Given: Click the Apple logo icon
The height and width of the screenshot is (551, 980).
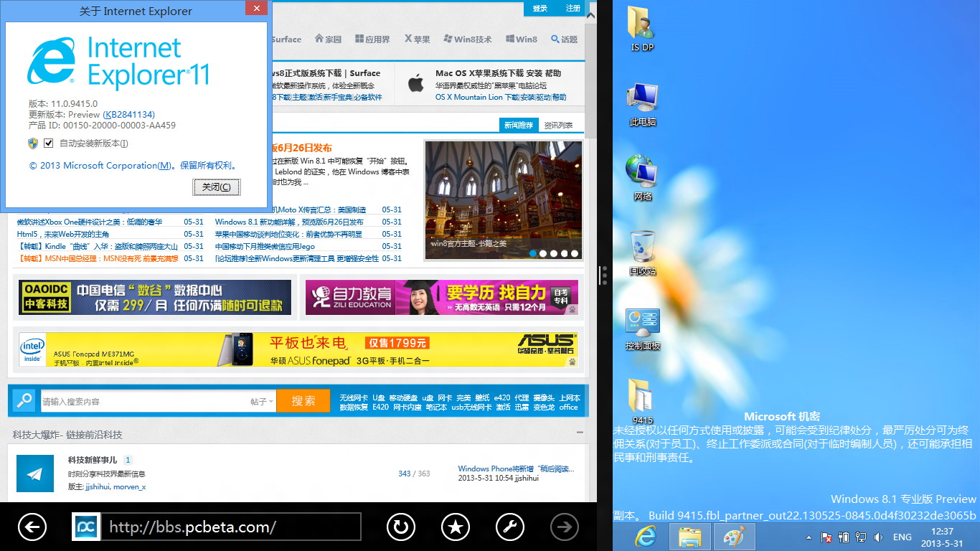Looking at the screenshot, I should 416,83.
